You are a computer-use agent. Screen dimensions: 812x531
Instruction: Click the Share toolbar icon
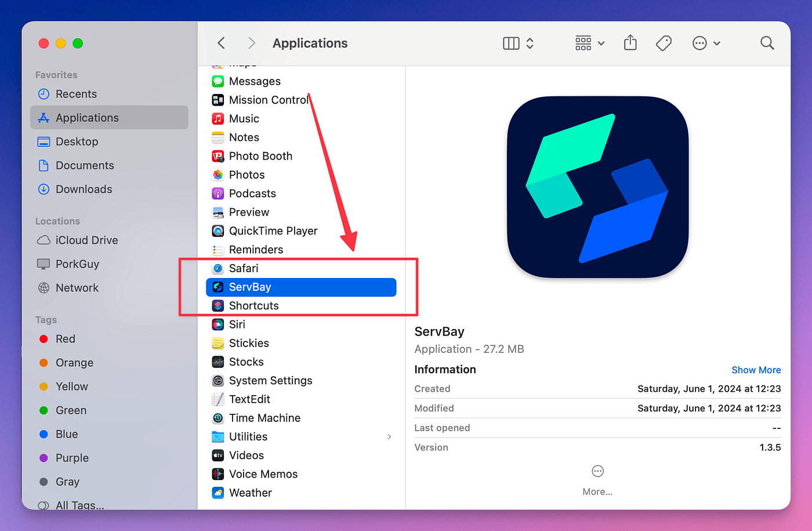pos(630,43)
